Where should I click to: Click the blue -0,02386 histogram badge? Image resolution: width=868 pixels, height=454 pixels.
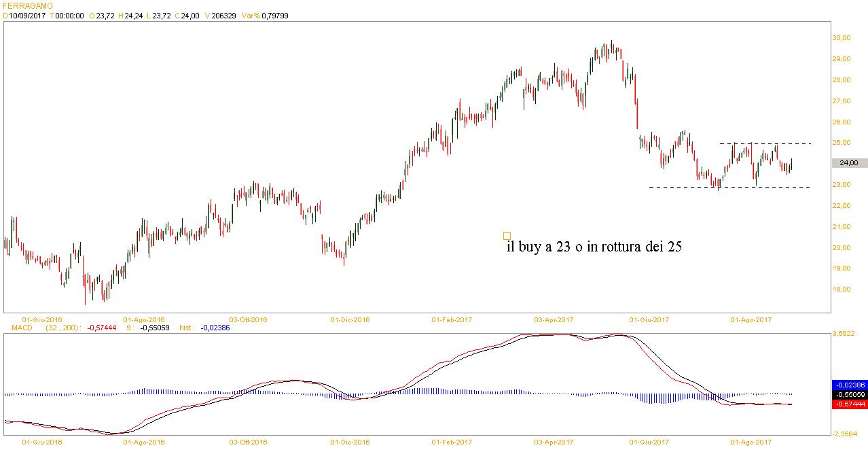coord(849,385)
